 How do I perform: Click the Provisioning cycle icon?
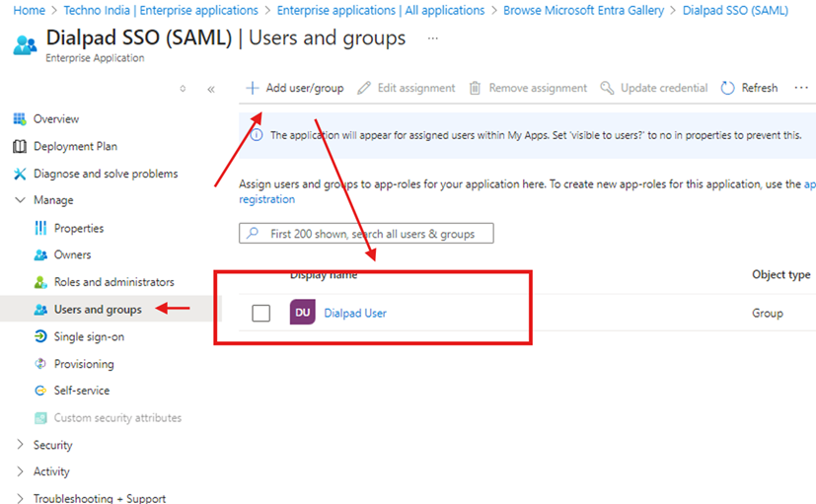[40, 364]
